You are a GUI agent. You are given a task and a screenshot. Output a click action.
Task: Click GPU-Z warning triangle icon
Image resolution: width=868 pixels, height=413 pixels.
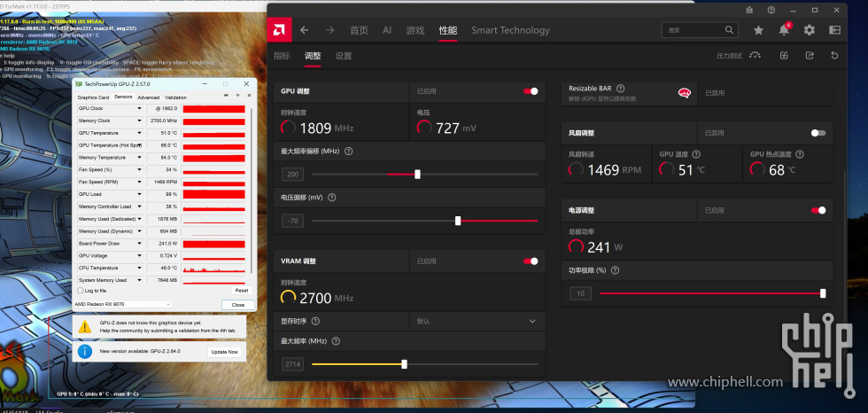click(x=85, y=327)
